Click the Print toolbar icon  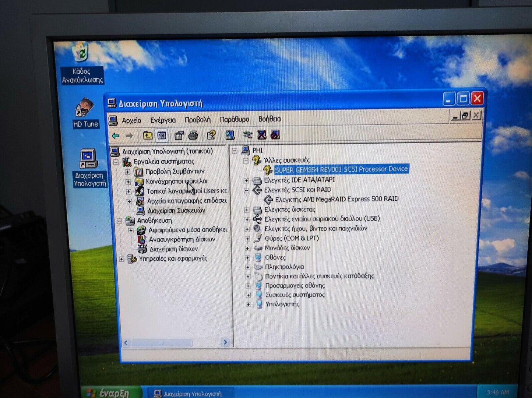pos(193,136)
